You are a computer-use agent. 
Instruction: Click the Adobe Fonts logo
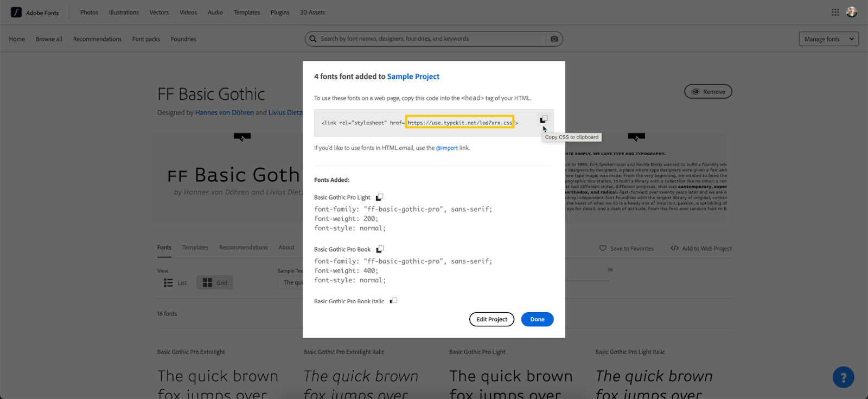pyautogui.click(x=17, y=12)
